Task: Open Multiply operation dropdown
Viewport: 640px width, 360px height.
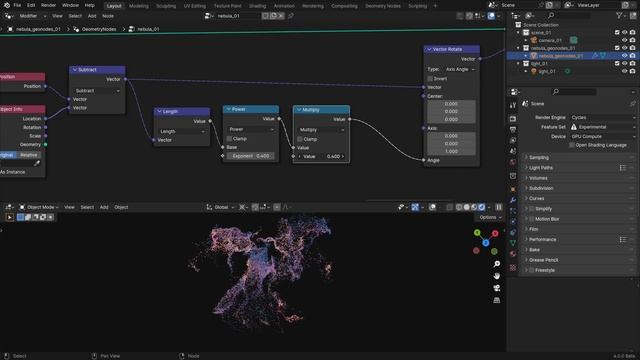Action: coord(321,130)
